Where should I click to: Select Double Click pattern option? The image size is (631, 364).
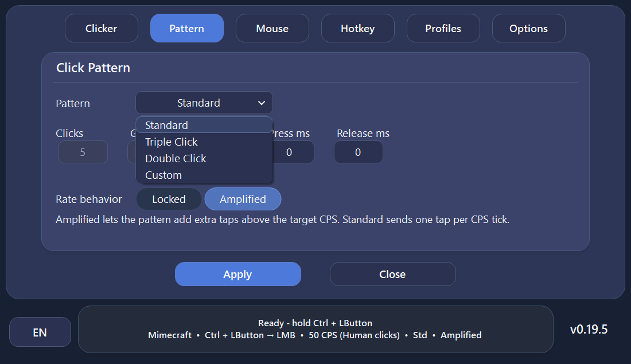pos(204,158)
